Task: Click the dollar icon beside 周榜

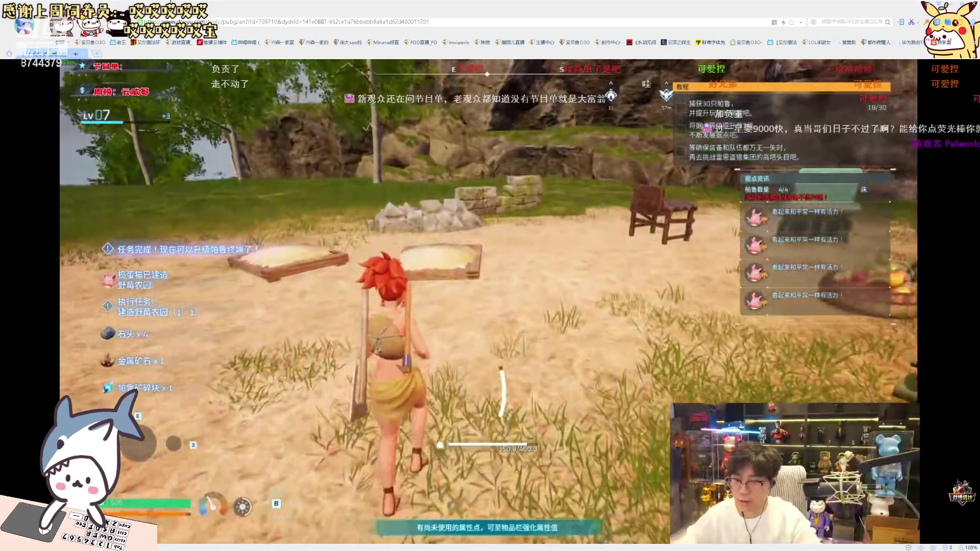Action: tap(82, 91)
